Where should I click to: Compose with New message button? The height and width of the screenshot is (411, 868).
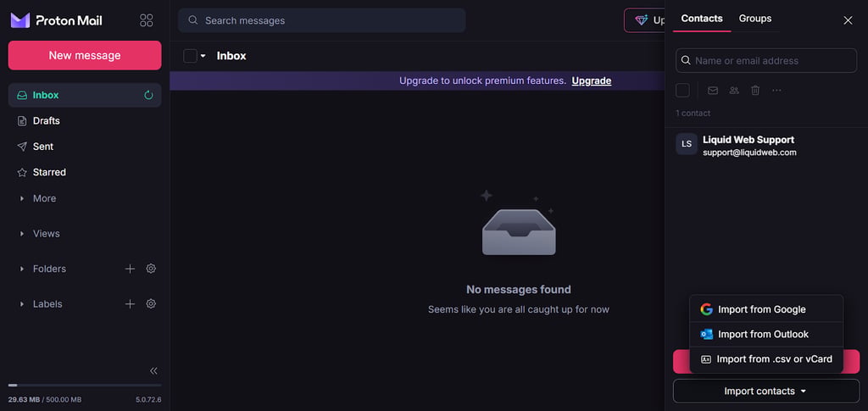coord(85,55)
